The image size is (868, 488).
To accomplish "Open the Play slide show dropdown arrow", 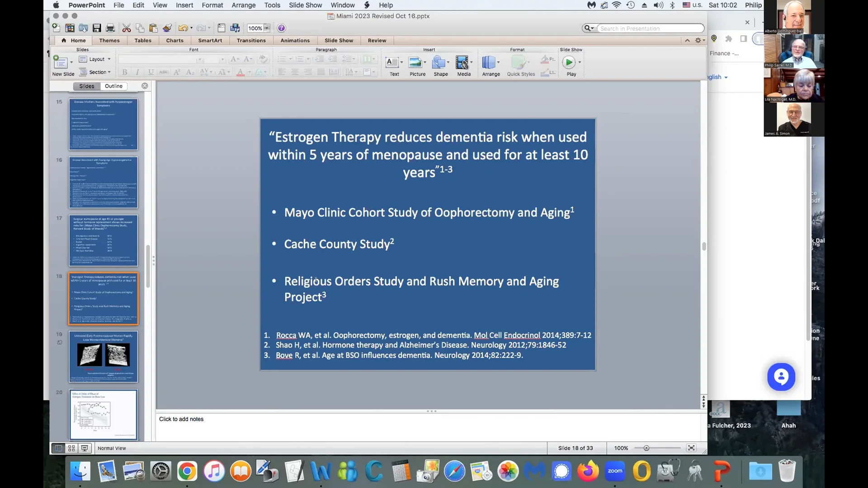I will click(x=580, y=62).
